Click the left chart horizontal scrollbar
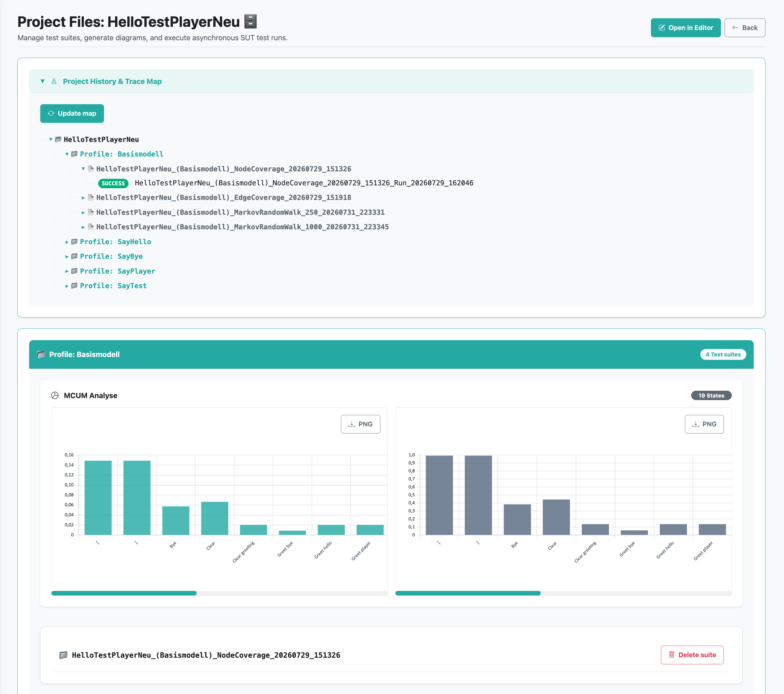This screenshot has width=784, height=694. pos(124,593)
